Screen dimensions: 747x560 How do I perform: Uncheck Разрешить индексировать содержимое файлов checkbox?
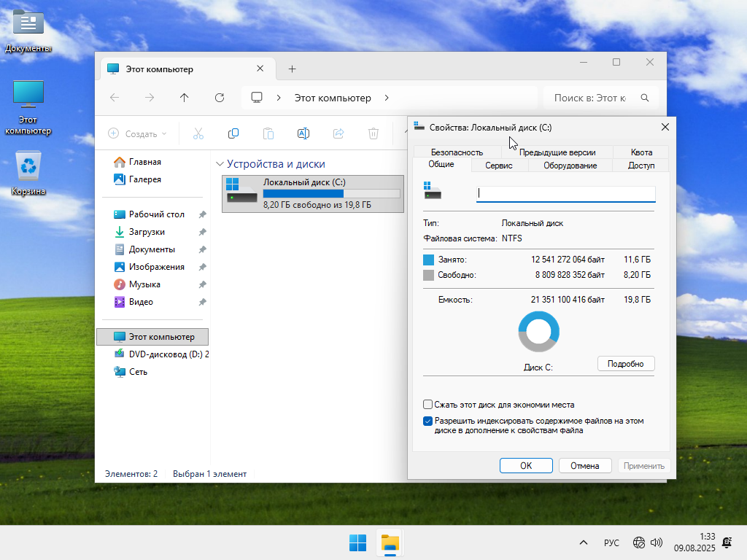pyautogui.click(x=427, y=421)
